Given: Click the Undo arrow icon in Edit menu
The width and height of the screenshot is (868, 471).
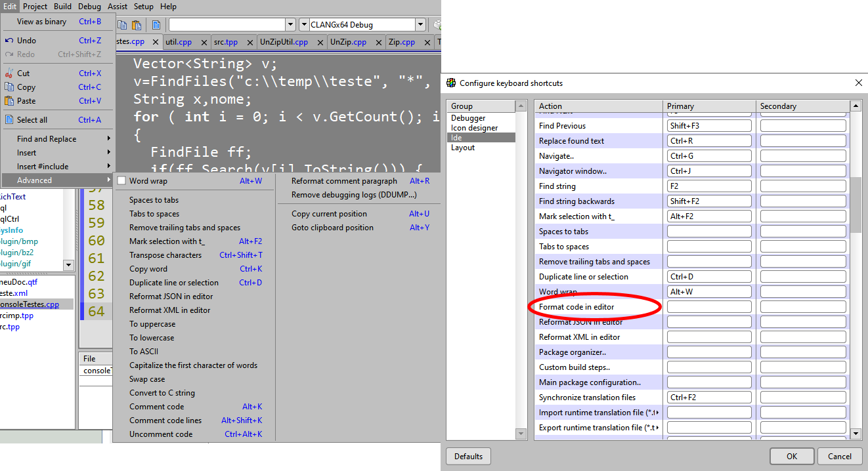Looking at the screenshot, I should pyautogui.click(x=9, y=41).
